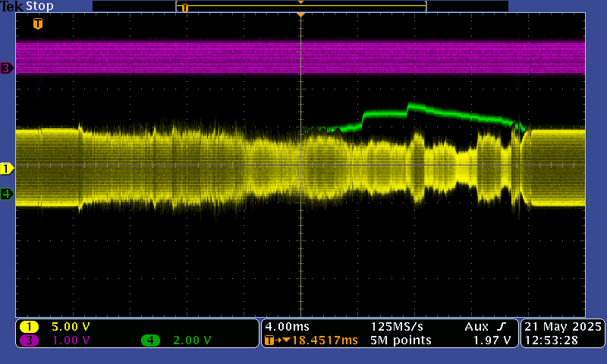Click the 5M points record length
The width and height of the screenshot is (607, 364).
click(401, 340)
